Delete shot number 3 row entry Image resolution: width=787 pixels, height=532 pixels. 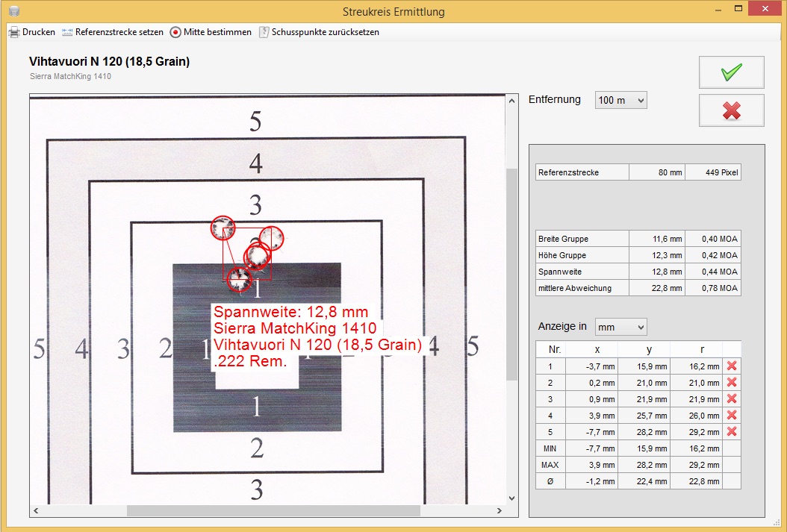click(732, 399)
